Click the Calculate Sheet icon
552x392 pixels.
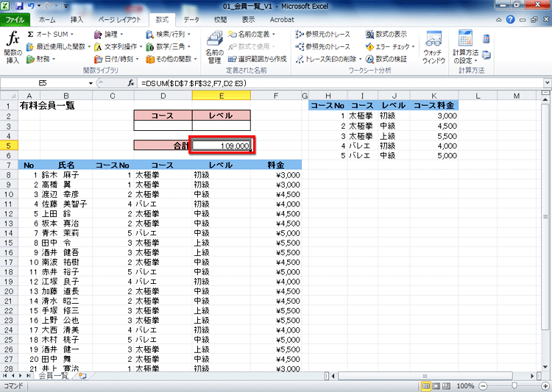(486, 55)
